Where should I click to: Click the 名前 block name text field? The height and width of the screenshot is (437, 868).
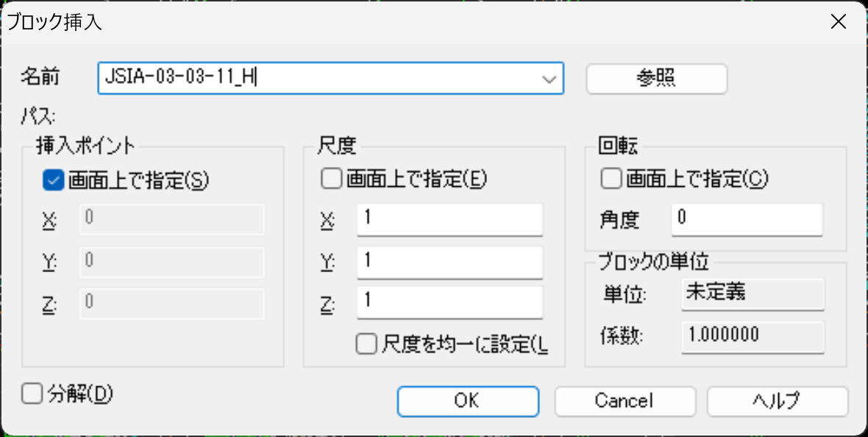click(316, 78)
